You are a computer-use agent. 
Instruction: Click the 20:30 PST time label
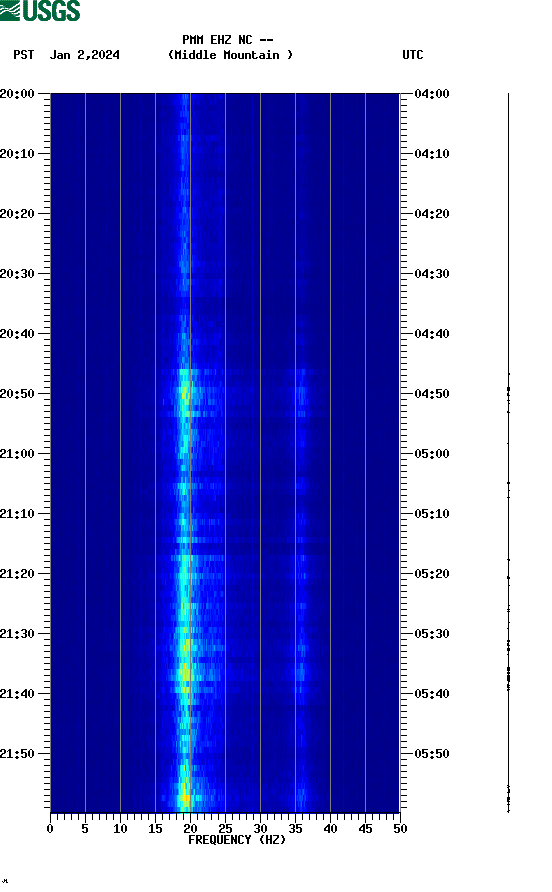(17, 274)
